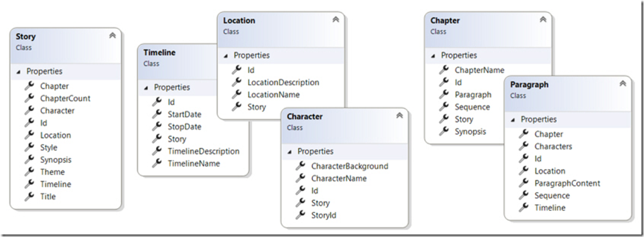644x237 pixels.
Task: Select the Story class header title
Action: point(26,36)
